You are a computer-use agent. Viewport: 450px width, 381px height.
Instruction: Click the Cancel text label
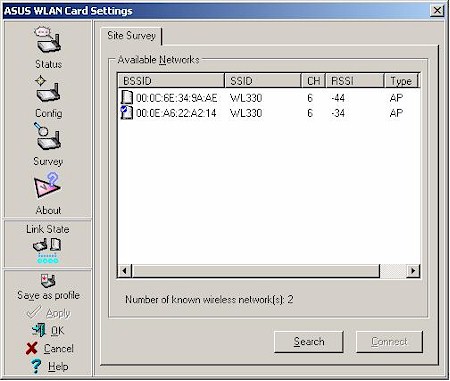pos(59,349)
